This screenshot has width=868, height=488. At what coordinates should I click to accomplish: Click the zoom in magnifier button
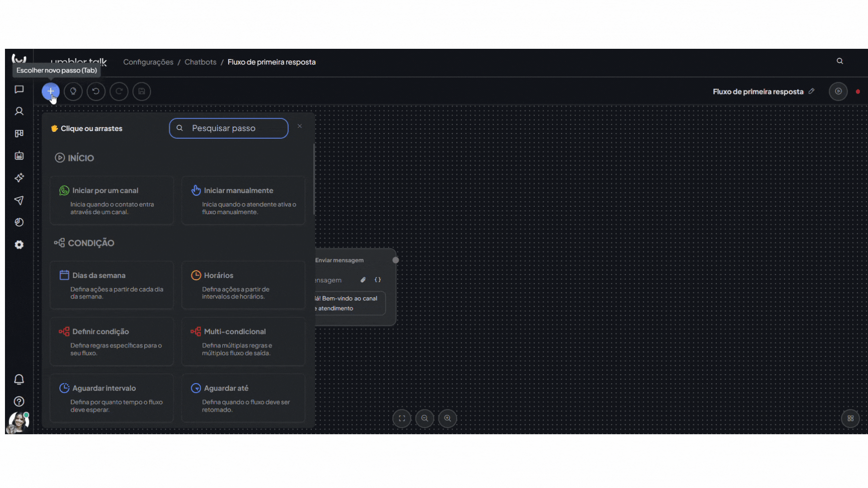tap(448, 418)
